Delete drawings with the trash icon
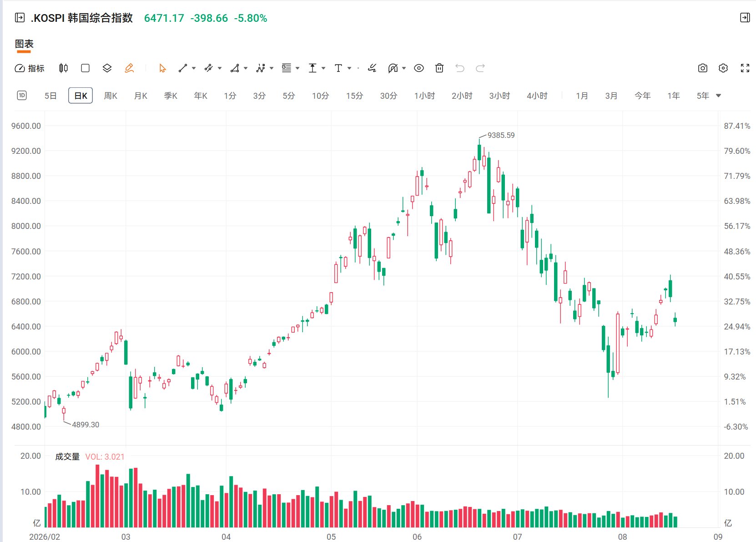The width and height of the screenshot is (756, 542). [439, 68]
